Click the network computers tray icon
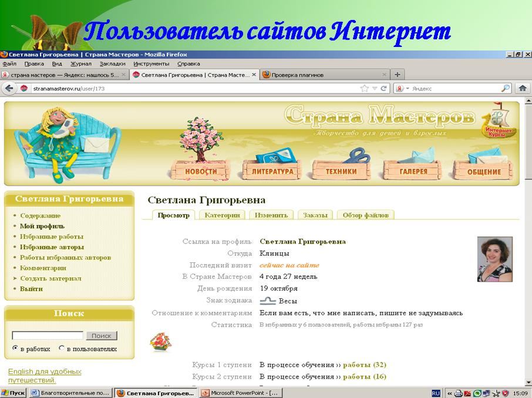The height and width of the screenshot is (398, 532). pos(486,393)
